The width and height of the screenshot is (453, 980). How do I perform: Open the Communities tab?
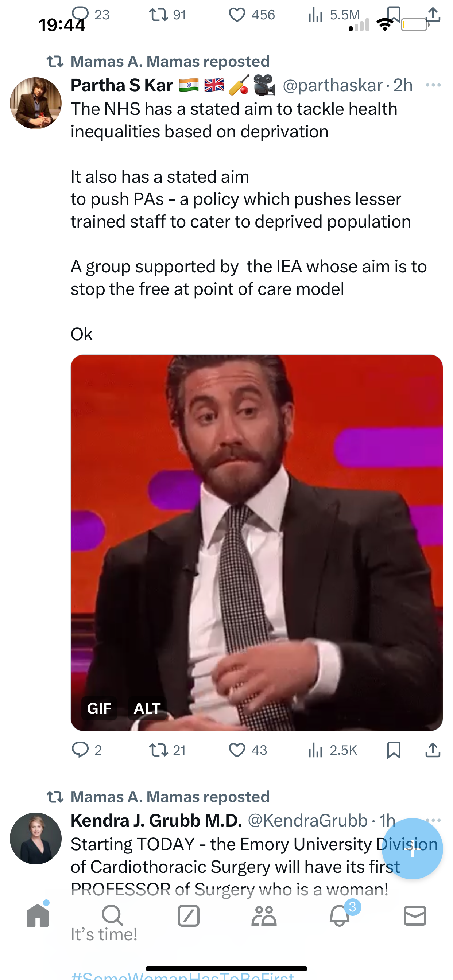264,915
